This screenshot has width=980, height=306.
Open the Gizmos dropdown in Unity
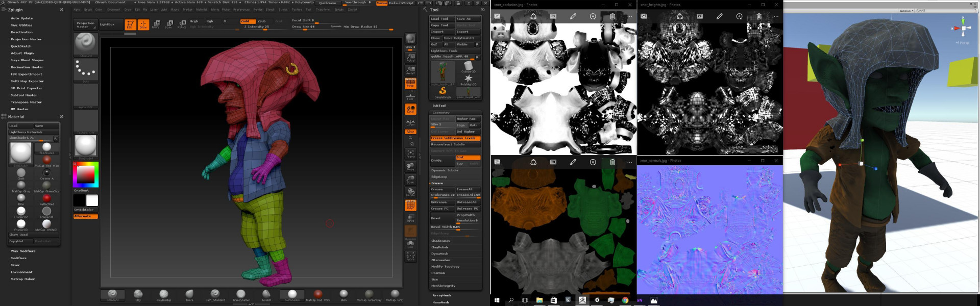coord(905,11)
